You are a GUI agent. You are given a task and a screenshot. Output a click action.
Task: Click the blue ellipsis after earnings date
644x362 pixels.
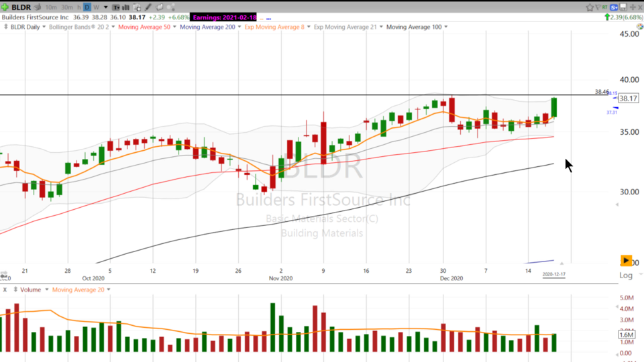point(268,18)
